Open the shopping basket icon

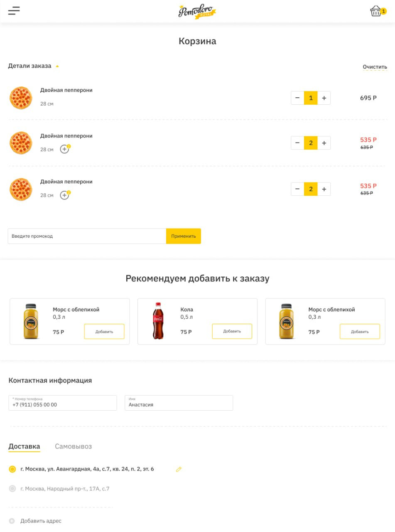point(376,11)
